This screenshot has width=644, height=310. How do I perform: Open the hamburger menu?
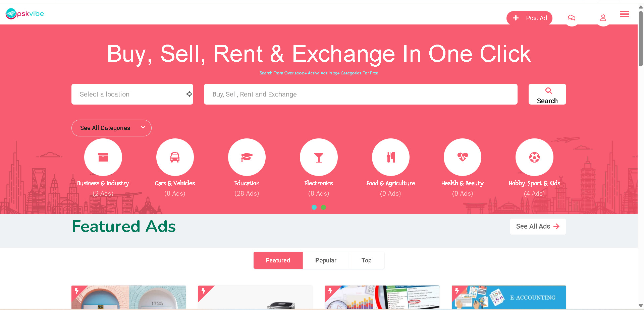[625, 14]
